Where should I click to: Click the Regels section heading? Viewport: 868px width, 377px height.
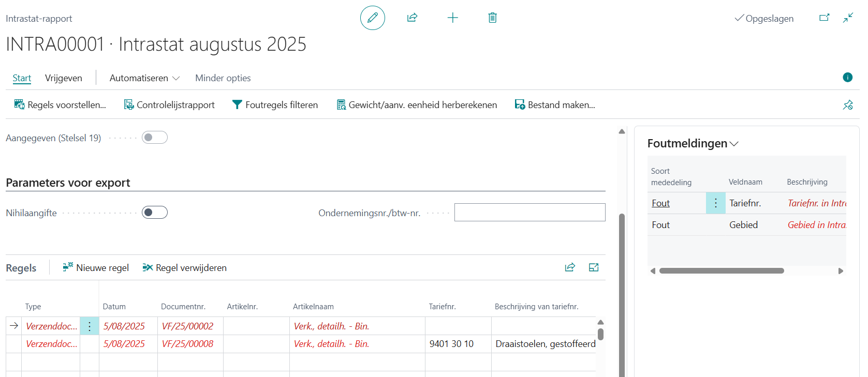[21, 268]
